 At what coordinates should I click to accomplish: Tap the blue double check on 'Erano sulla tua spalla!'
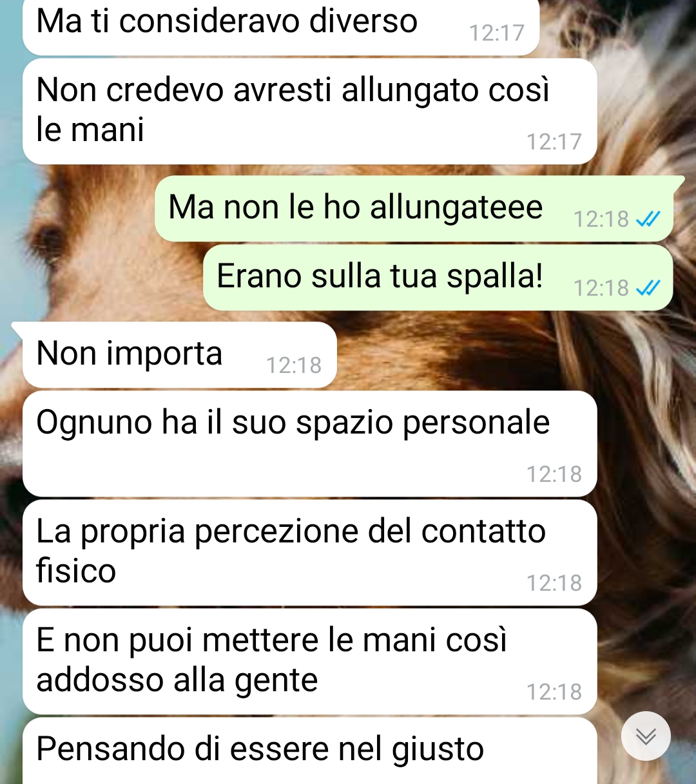(x=648, y=288)
